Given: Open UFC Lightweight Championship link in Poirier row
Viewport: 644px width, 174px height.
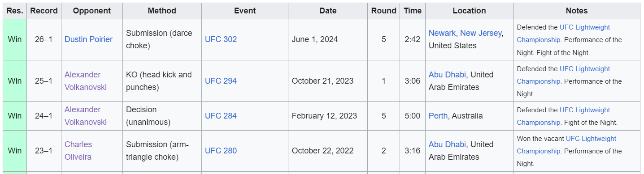Looking at the screenshot, I should [564, 34].
